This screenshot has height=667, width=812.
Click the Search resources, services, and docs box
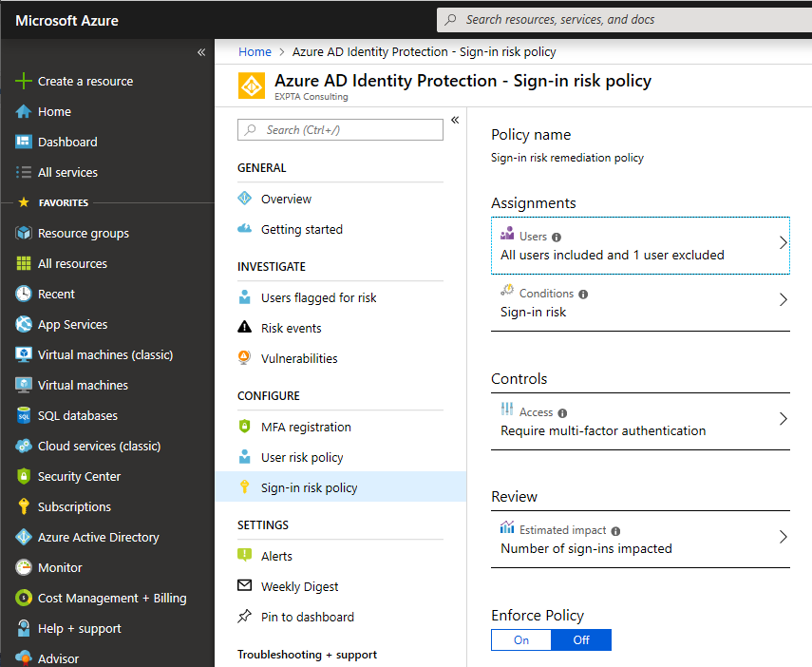[x=624, y=20]
